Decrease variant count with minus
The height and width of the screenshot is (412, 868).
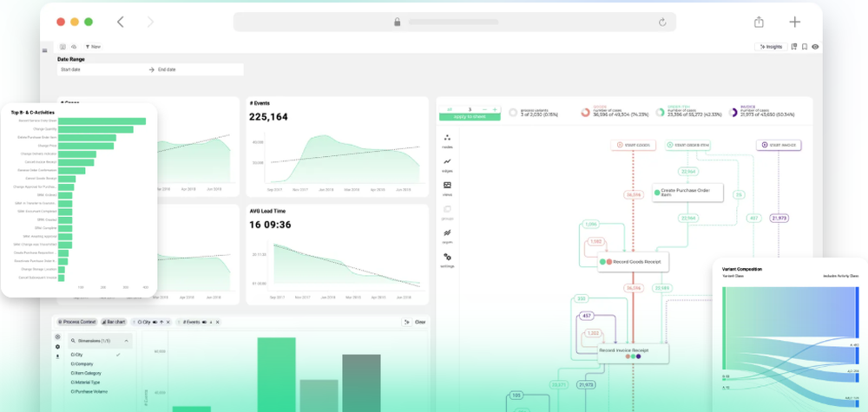coord(485,109)
